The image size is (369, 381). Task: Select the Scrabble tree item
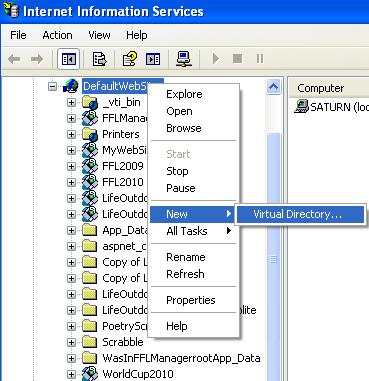click(123, 342)
